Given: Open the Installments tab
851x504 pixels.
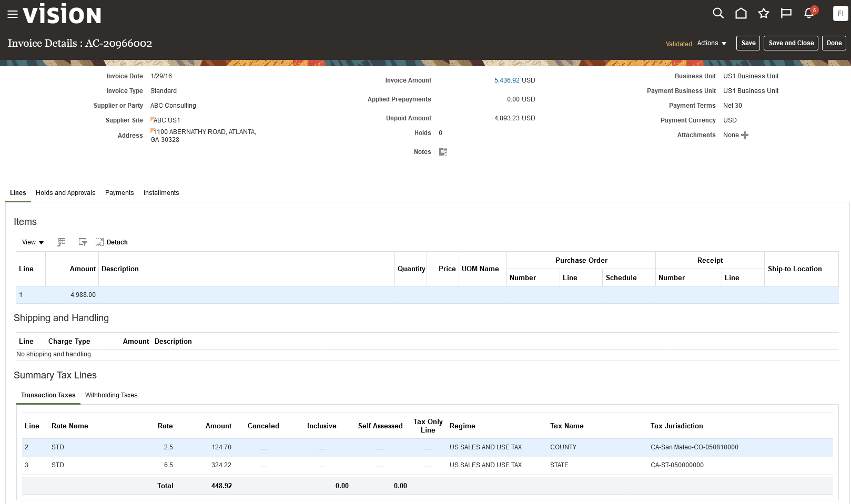Looking at the screenshot, I should pyautogui.click(x=161, y=193).
